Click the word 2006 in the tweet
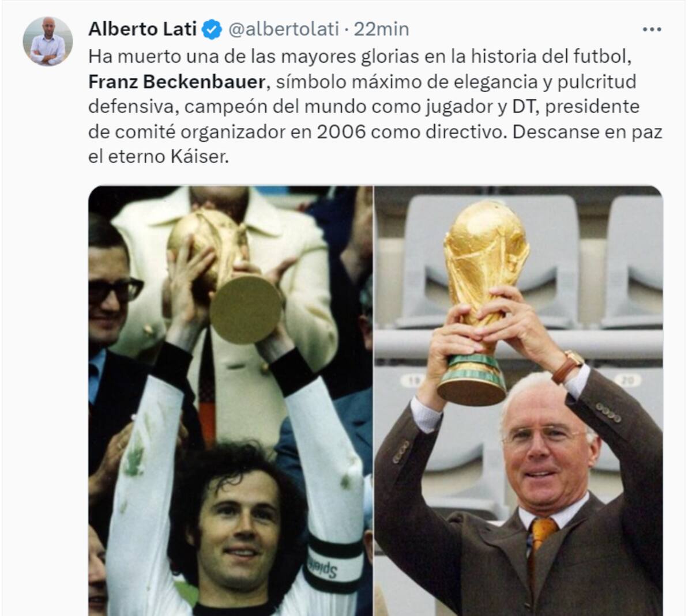Screen dimensions: 692x616 [341, 132]
